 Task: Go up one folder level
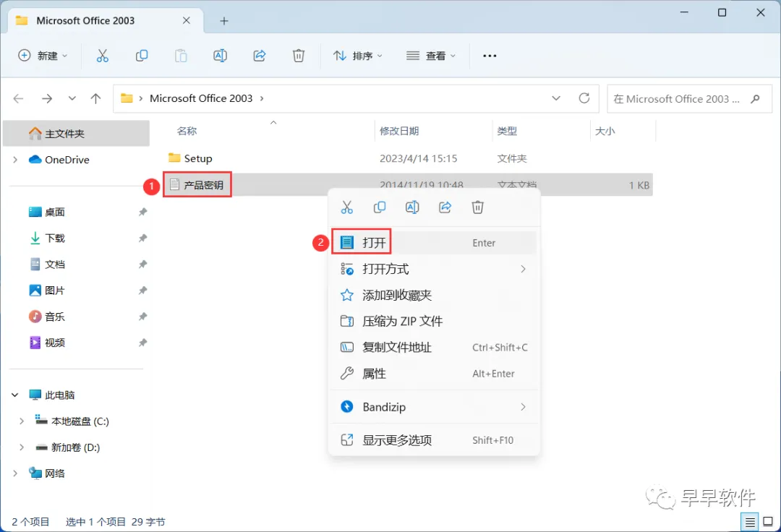(95, 98)
